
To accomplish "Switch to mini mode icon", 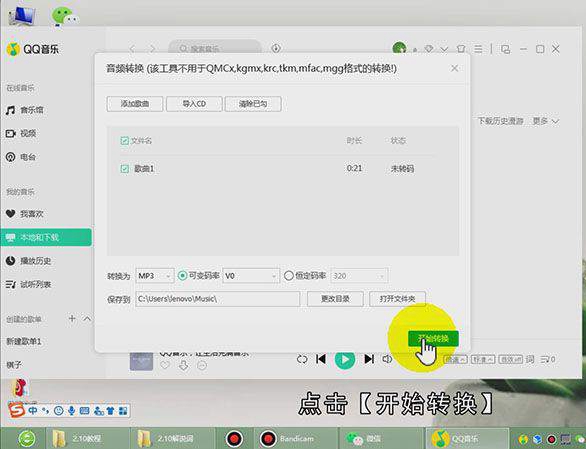I will tap(505, 49).
